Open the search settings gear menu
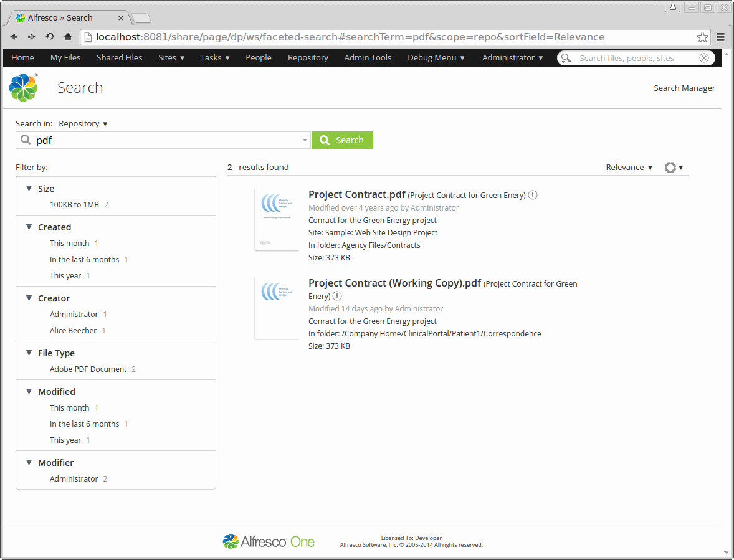The image size is (734, 560). (674, 168)
